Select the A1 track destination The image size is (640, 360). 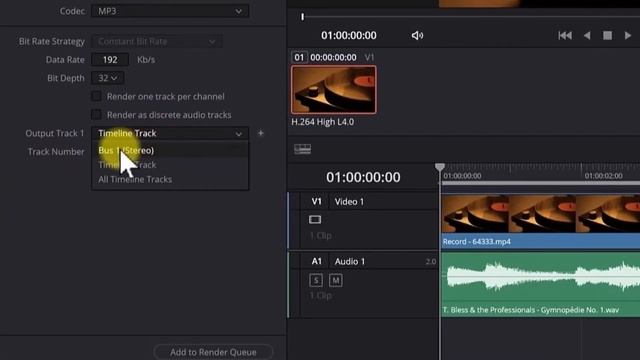click(x=316, y=261)
